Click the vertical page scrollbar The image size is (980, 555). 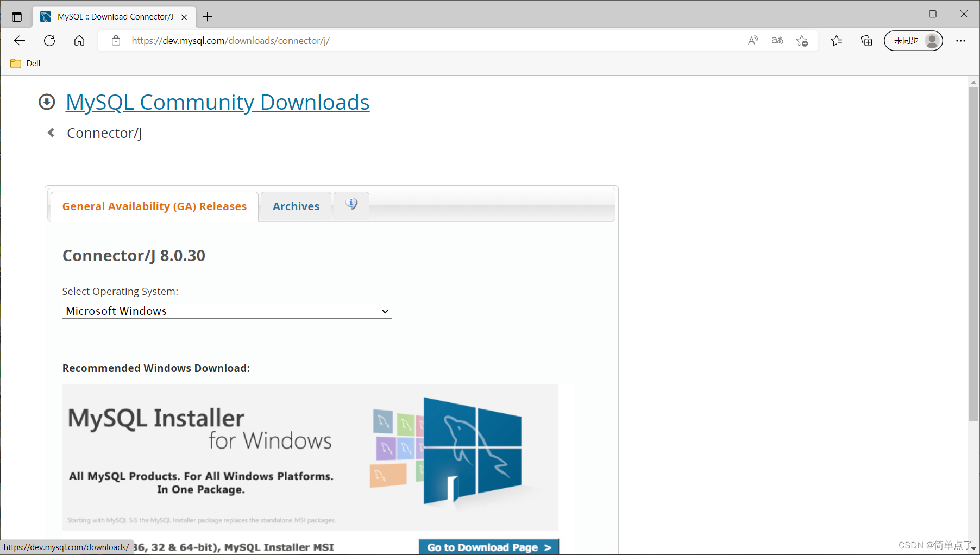click(x=973, y=254)
